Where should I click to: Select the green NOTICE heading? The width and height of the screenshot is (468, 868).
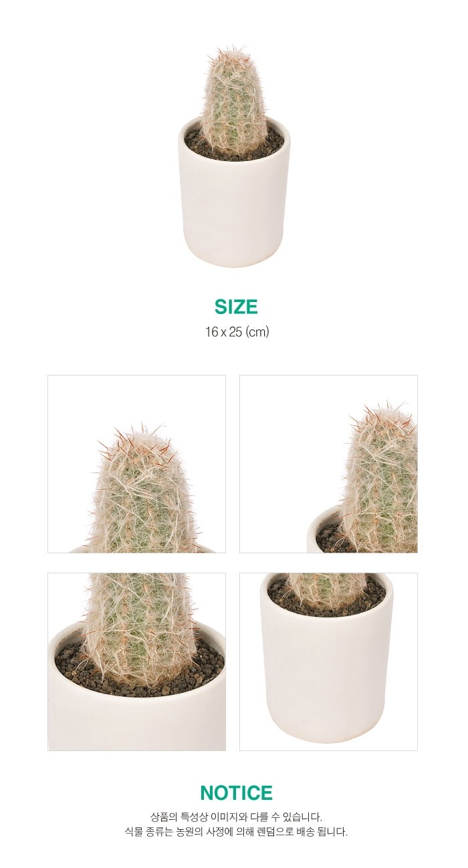(x=237, y=793)
